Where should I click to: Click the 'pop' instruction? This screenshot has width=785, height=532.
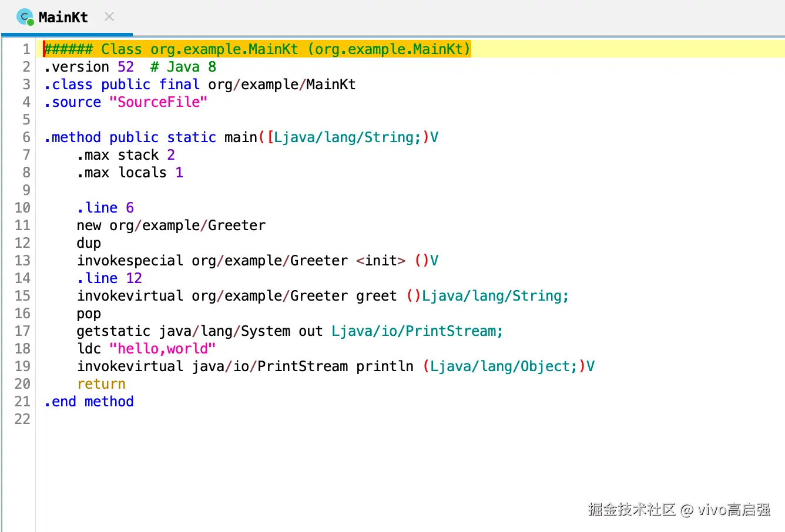click(x=89, y=314)
